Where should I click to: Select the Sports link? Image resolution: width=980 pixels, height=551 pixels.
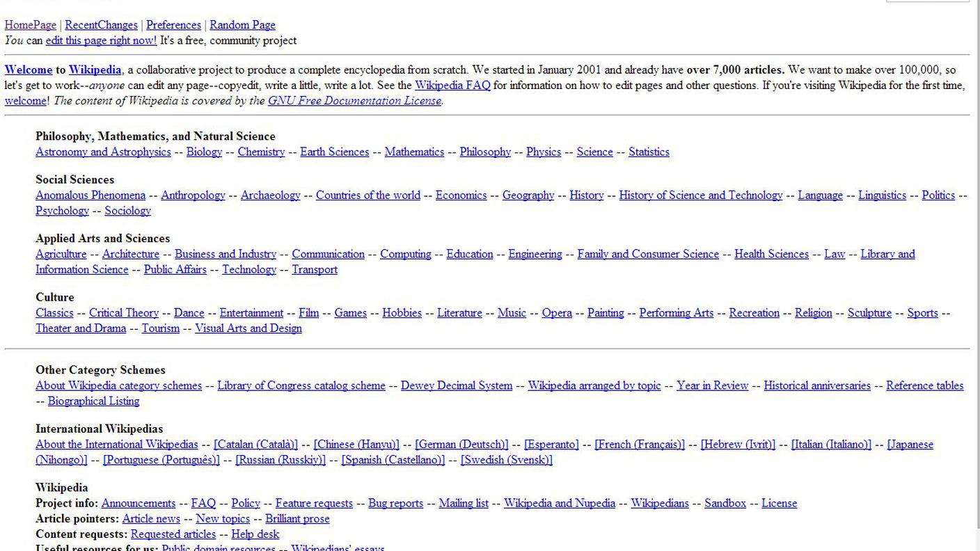coord(923,313)
